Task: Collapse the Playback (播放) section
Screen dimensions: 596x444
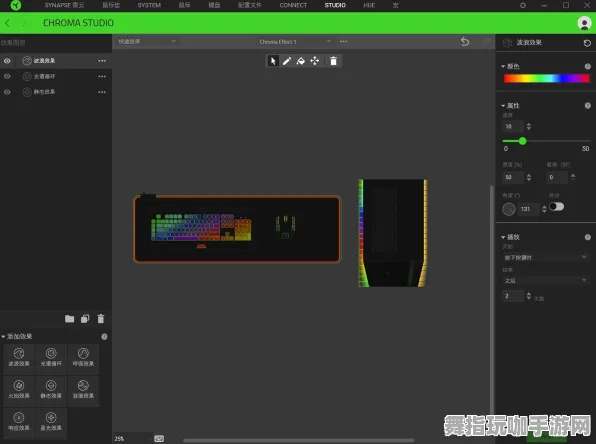Action: (x=503, y=237)
